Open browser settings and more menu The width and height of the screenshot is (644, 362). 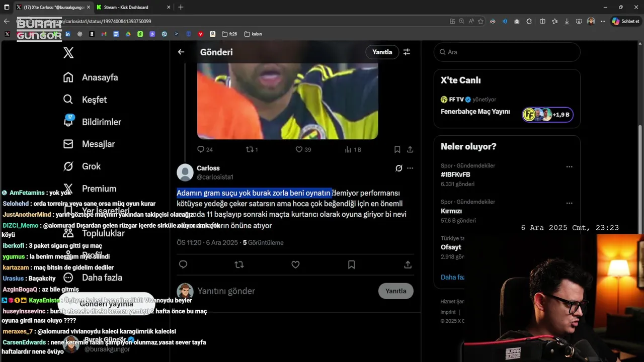602,21
